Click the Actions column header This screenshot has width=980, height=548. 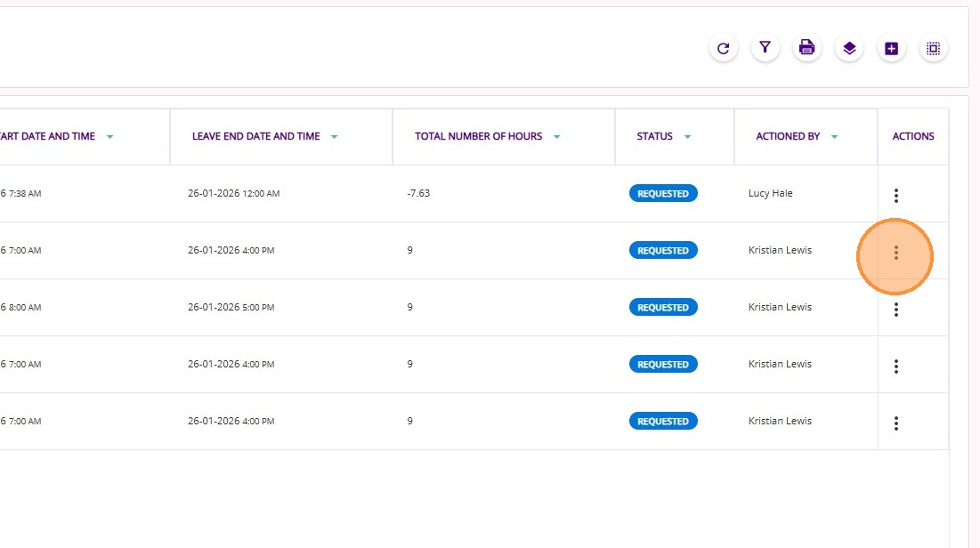(x=913, y=137)
